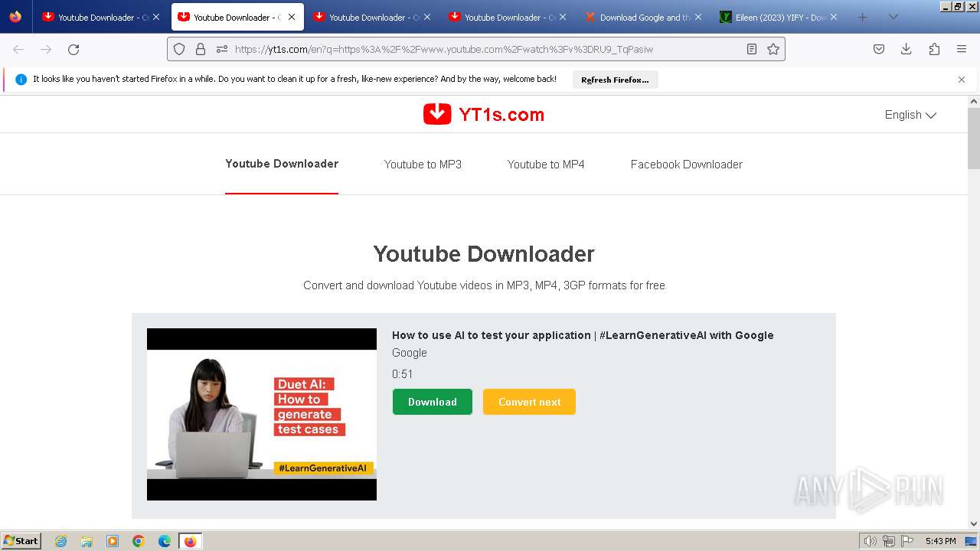This screenshot has height=551, width=980.
Task: Click the Convert next button
Action: pyautogui.click(x=529, y=402)
